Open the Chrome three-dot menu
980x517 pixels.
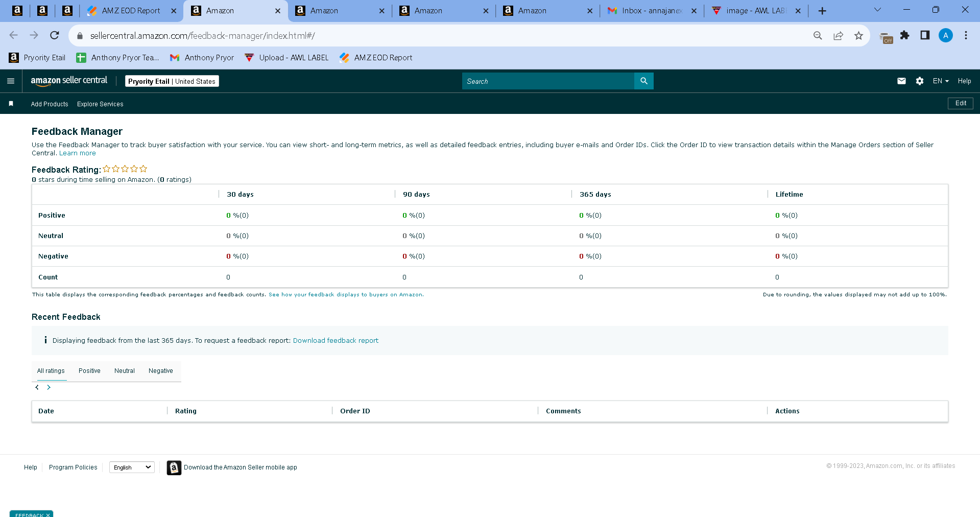tap(966, 35)
